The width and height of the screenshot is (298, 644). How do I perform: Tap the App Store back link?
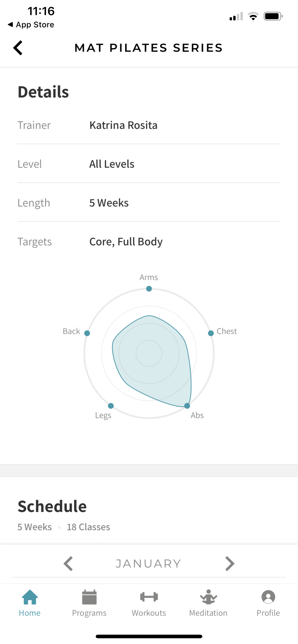(x=31, y=25)
